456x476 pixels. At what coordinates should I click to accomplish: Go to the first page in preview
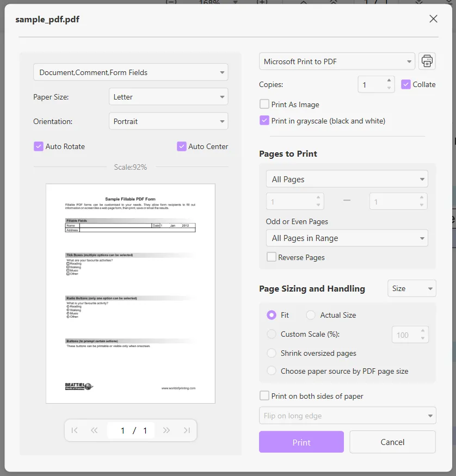(x=75, y=430)
